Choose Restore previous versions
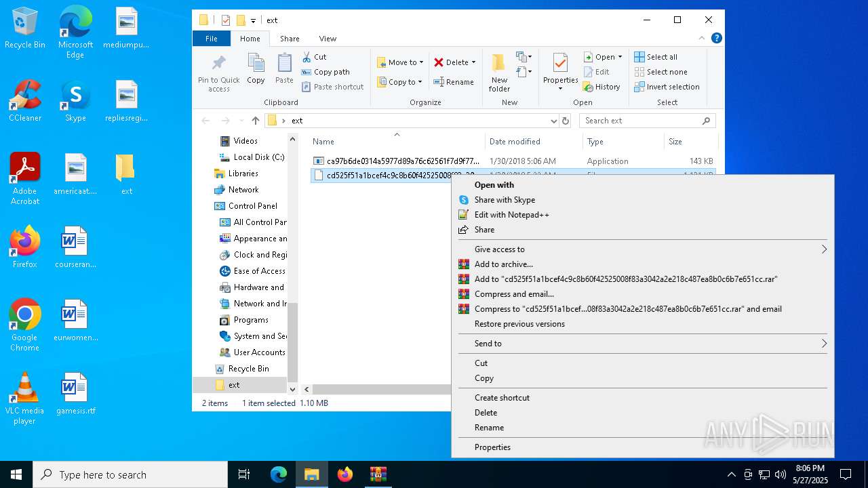The image size is (868, 488). (x=642, y=324)
